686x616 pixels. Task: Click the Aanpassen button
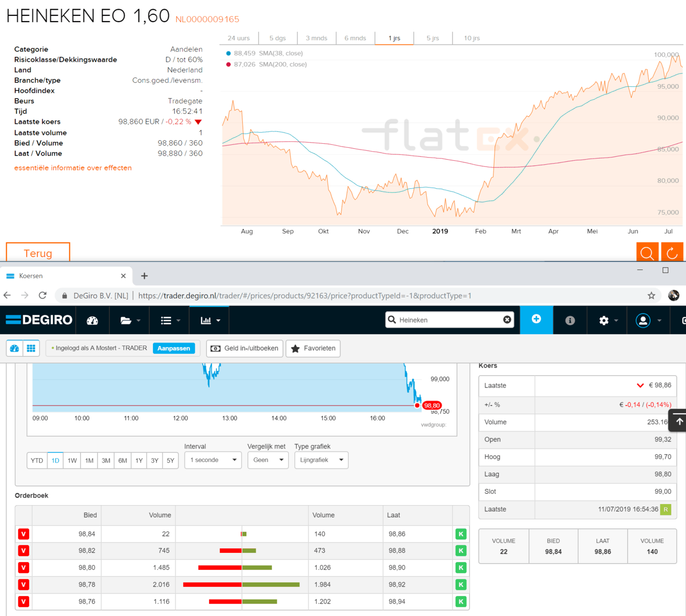click(174, 348)
